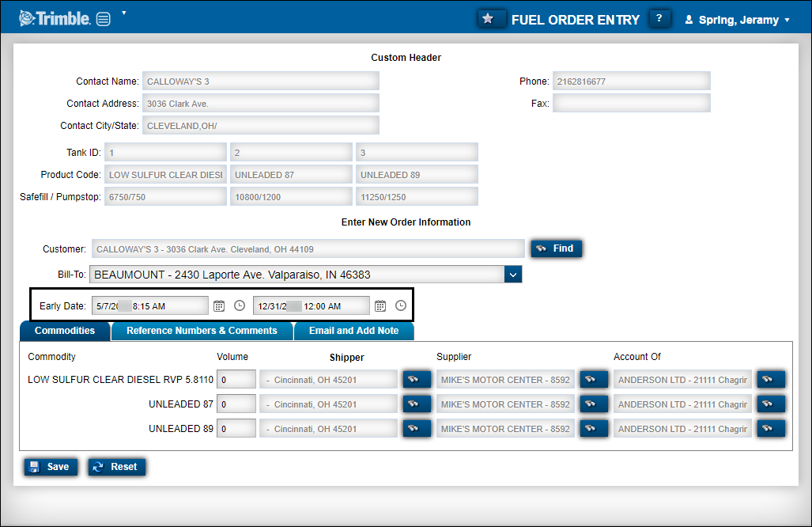Click the FUEL ORDER ENTRY title

point(576,20)
